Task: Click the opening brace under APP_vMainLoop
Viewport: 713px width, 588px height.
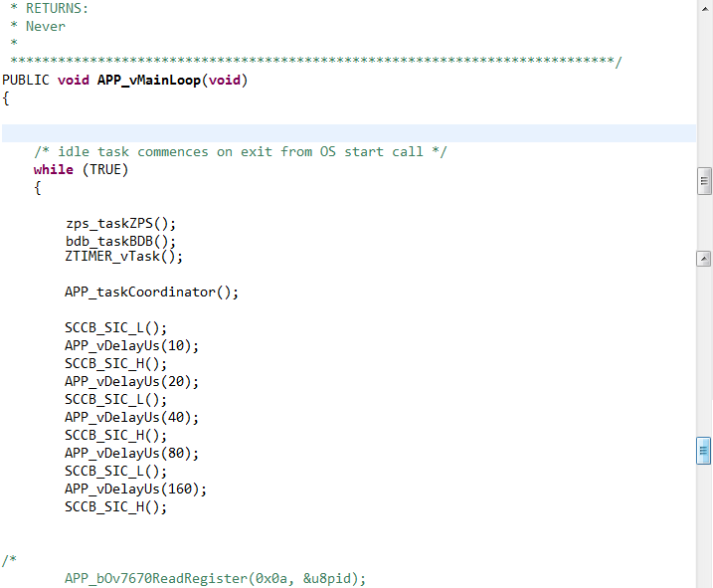Action: pos(5,98)
